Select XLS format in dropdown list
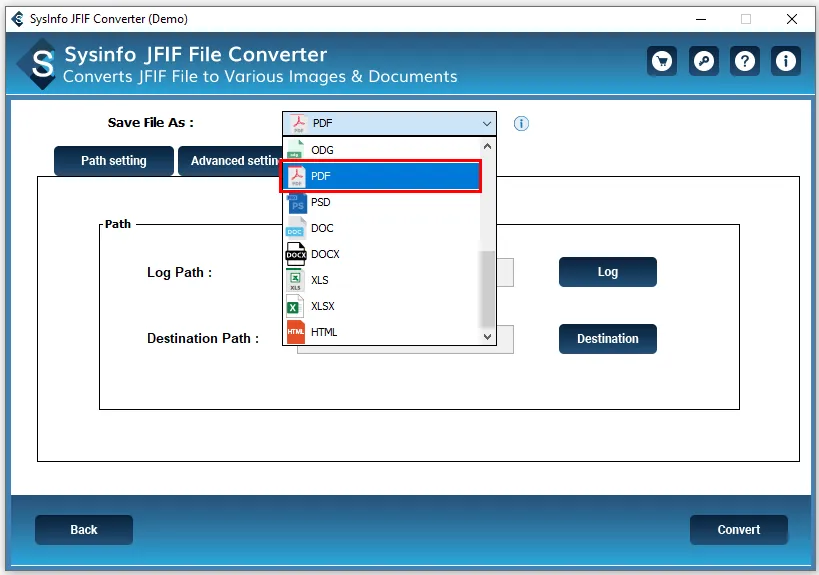The height and width of the screenshot is (575, 819). 381,280
